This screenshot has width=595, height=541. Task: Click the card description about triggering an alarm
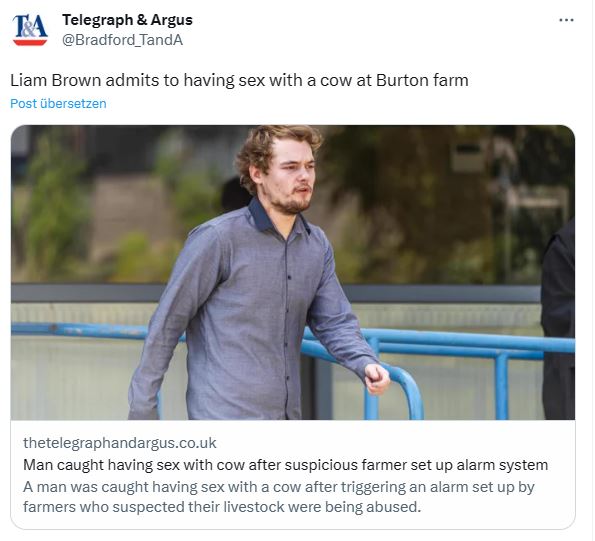tap(279, 497)
